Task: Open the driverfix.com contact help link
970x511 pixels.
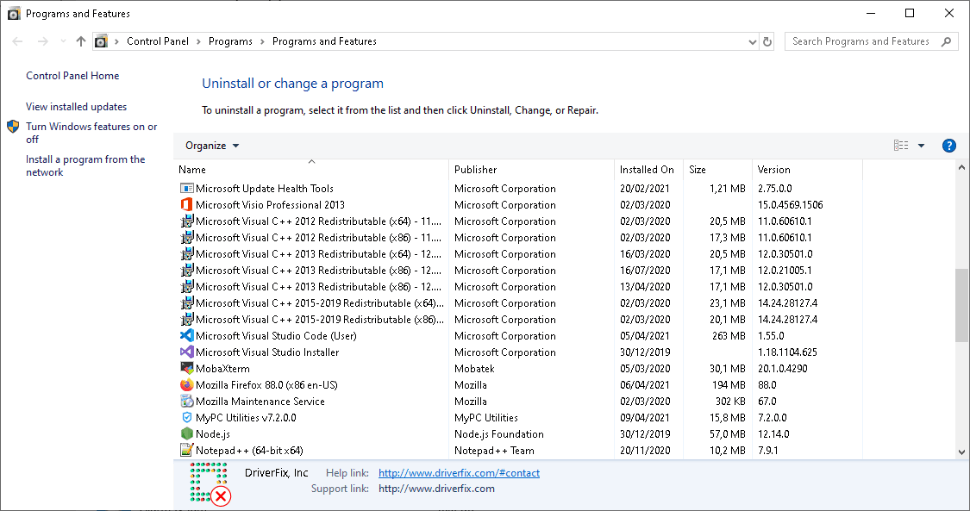Action: (x=459, y=473)
